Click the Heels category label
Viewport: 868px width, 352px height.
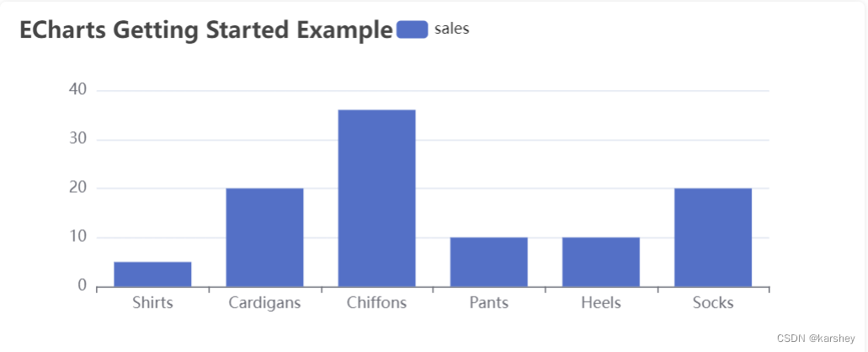[600, 302]
